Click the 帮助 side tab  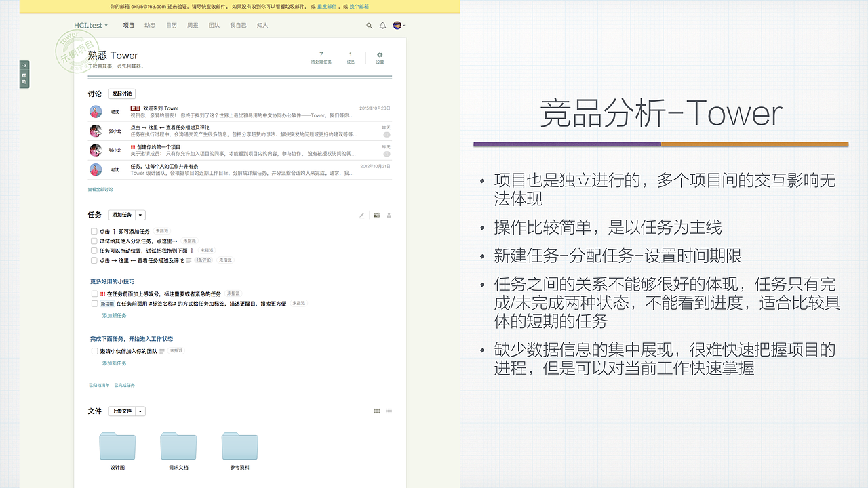pyautogui.click(x=24, y=75)
